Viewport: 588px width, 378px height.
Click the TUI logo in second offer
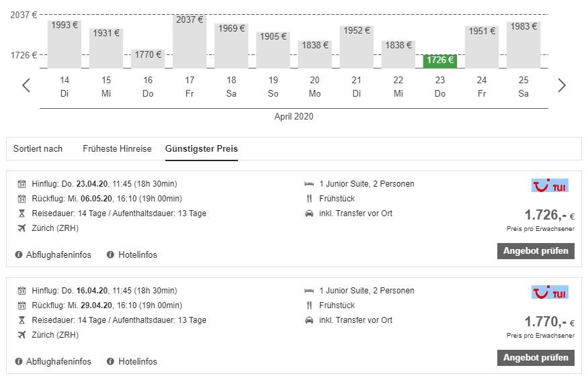click(x=550, y=292)
